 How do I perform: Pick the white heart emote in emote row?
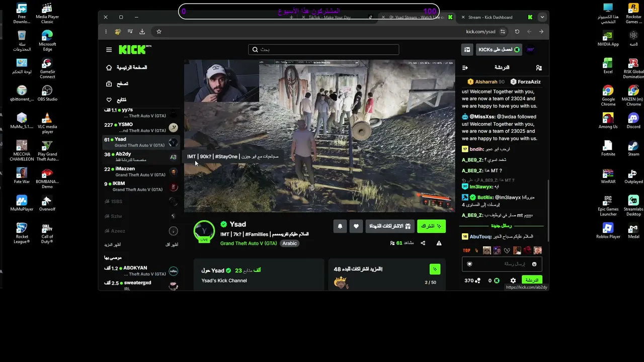tap(507, 250)
